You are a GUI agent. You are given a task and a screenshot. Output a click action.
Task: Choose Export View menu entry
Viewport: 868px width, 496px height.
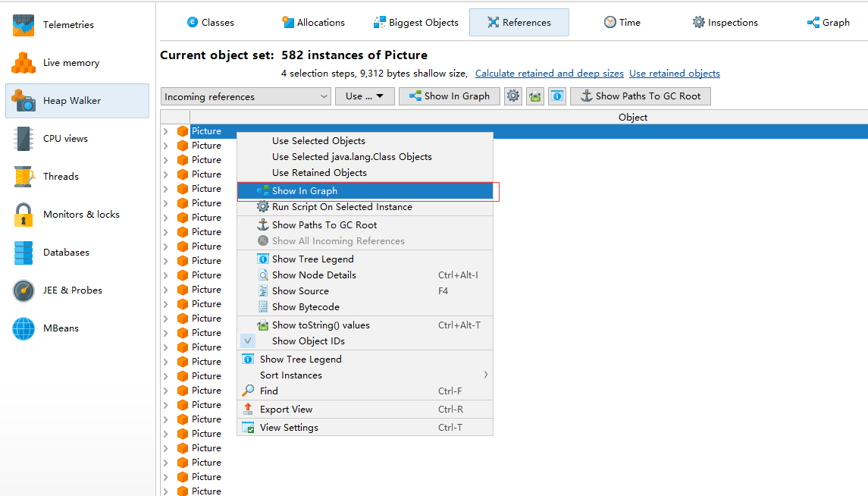[365, 410]
